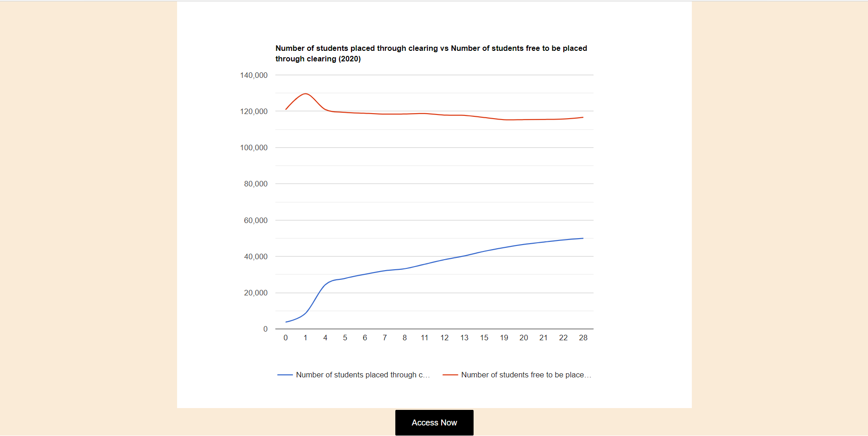Screen dimensions: 868x436
Task: Click the x-axis label '5'
Action: tap(345, 338)
